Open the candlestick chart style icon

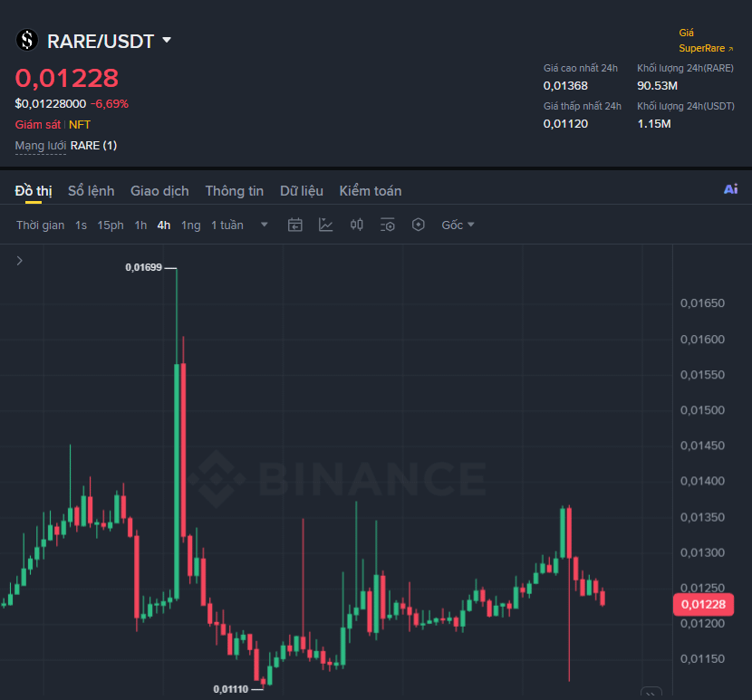click(x=356, y=225)
